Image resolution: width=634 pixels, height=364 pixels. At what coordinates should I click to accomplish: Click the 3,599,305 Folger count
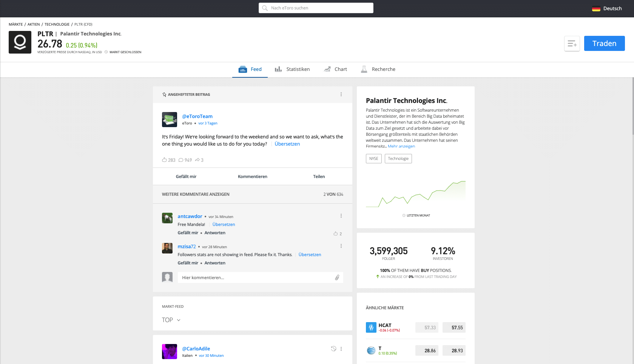pos(389,251)
